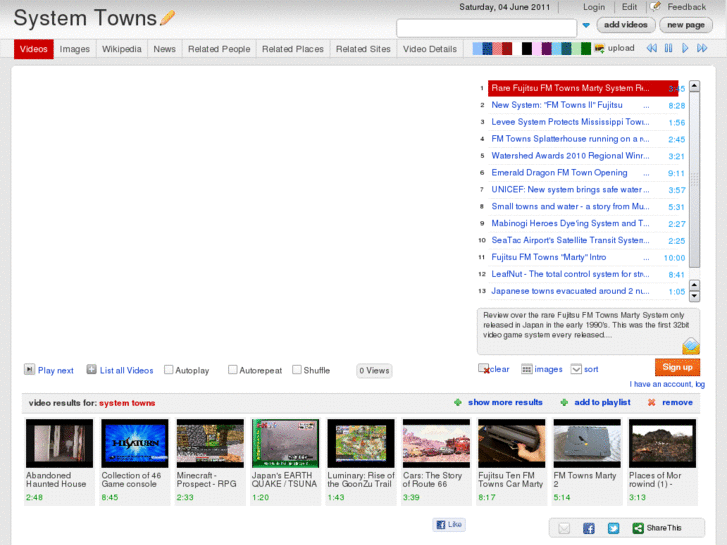Click the clear playlist icon
Screen dimensions: 727x545
click(x=484, y=369)
